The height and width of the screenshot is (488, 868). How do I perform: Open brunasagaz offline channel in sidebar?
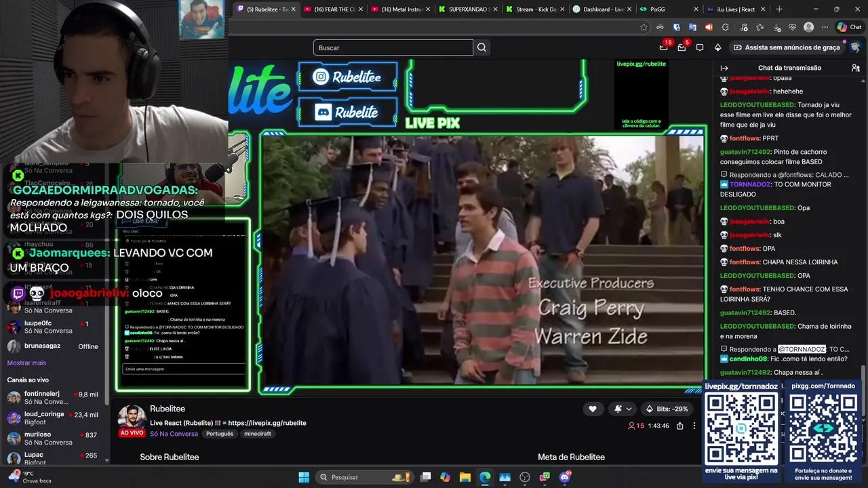pos(53,346)
